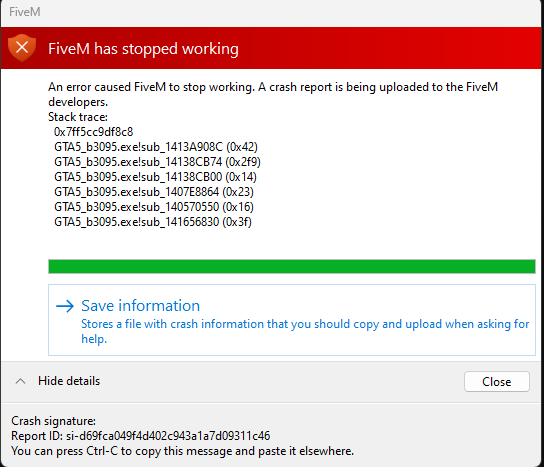Click the 'Stores a file with crash information' description
This screenshot has width=544, height=467.
point(305,331)
